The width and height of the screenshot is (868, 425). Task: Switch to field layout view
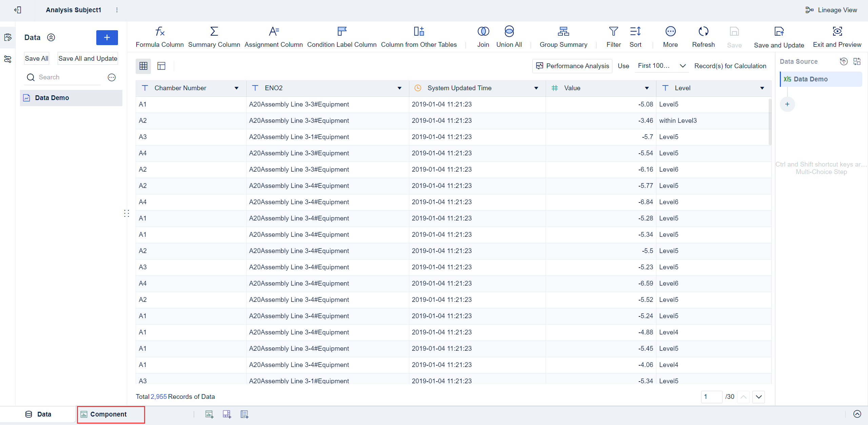[x=161, y=66]
